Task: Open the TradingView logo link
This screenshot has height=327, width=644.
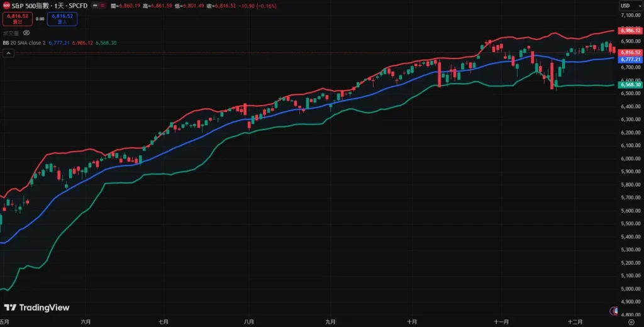Action: coord(36,308)
